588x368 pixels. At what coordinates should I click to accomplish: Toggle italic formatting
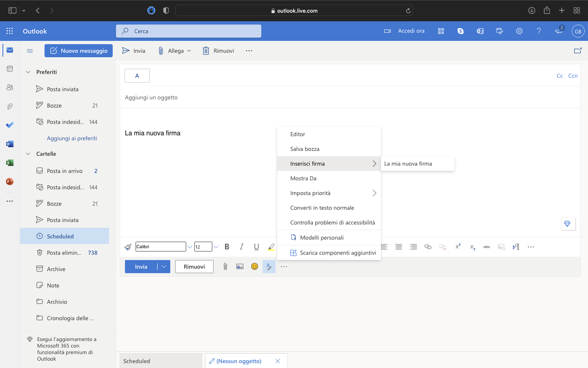coord(242,247)
